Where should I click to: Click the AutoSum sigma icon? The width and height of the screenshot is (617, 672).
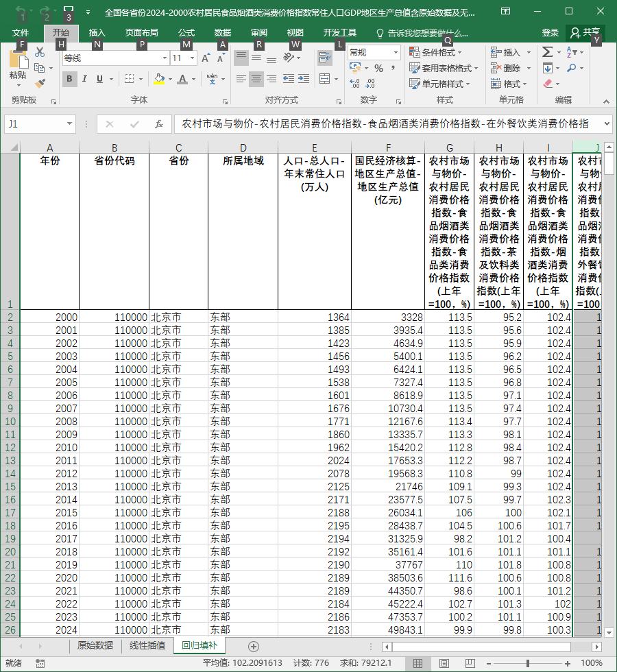point(547,52)
